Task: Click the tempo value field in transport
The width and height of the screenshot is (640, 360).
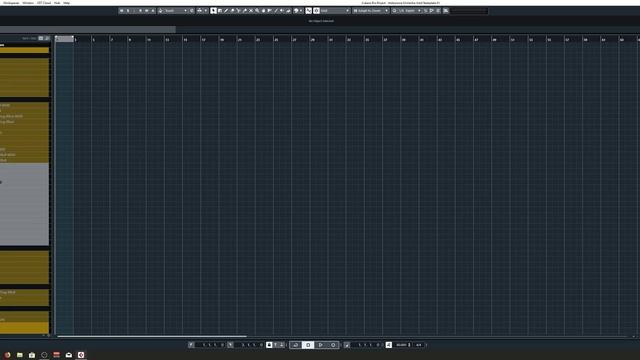Action: [401, 345]
